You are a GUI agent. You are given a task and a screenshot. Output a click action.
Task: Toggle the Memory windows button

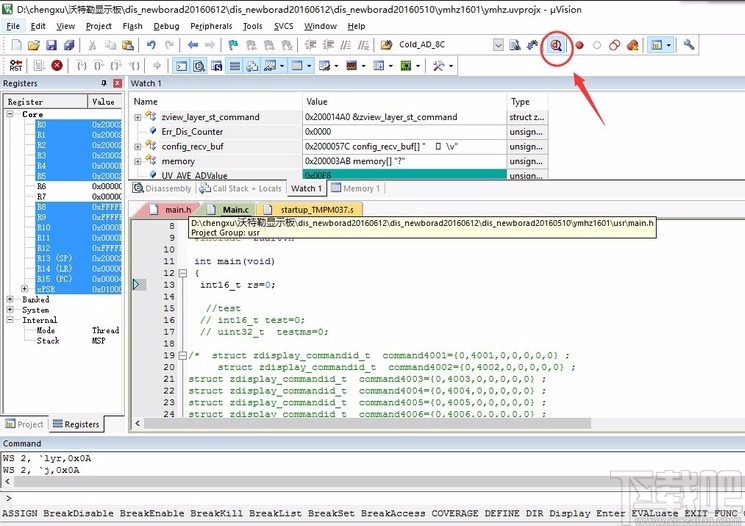(x=297, y=66)
